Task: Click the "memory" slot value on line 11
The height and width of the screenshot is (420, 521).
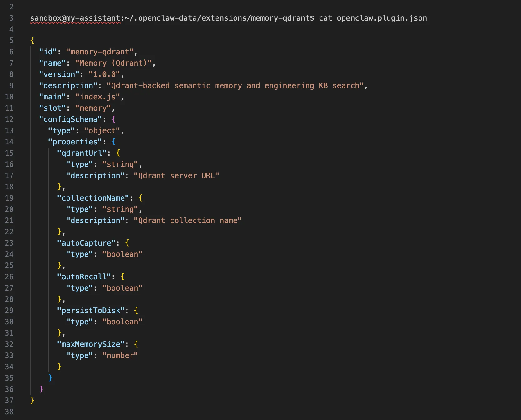Action: click(93, 108)
